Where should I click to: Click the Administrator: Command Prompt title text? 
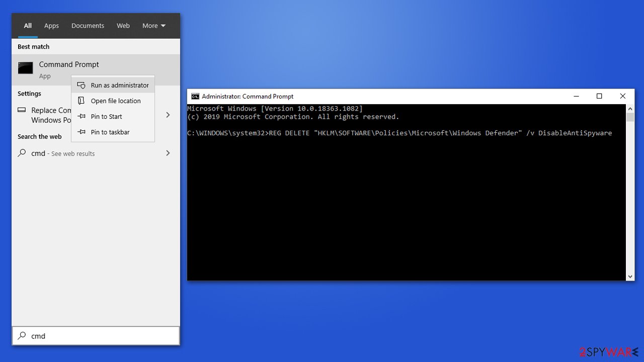248,97
